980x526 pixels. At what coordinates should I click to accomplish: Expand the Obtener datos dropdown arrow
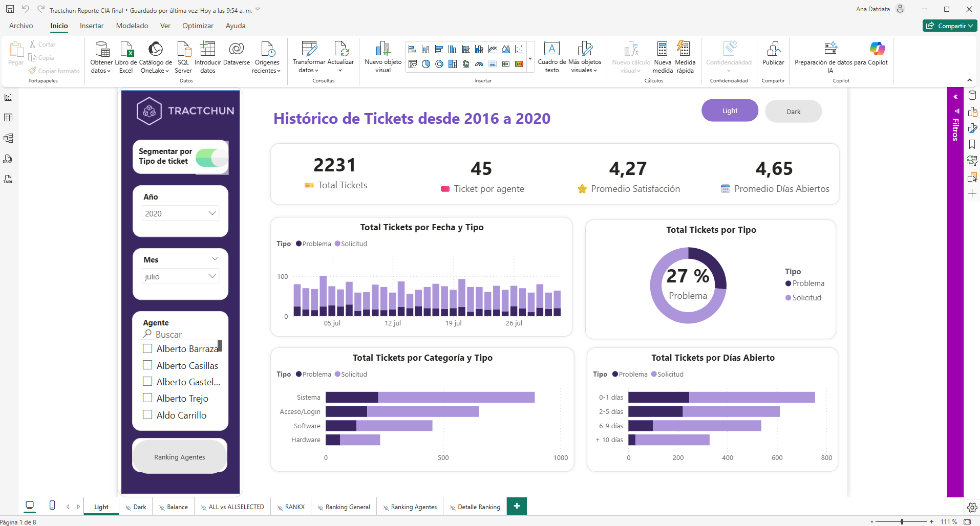[x=109, y=71]
